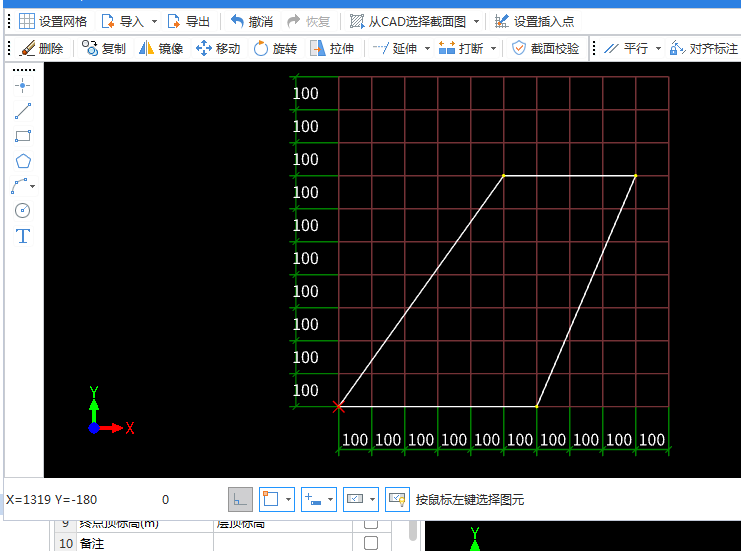Open the 平行 dropdown arrow
Screen dimensions: 741x551
(658, 48)
